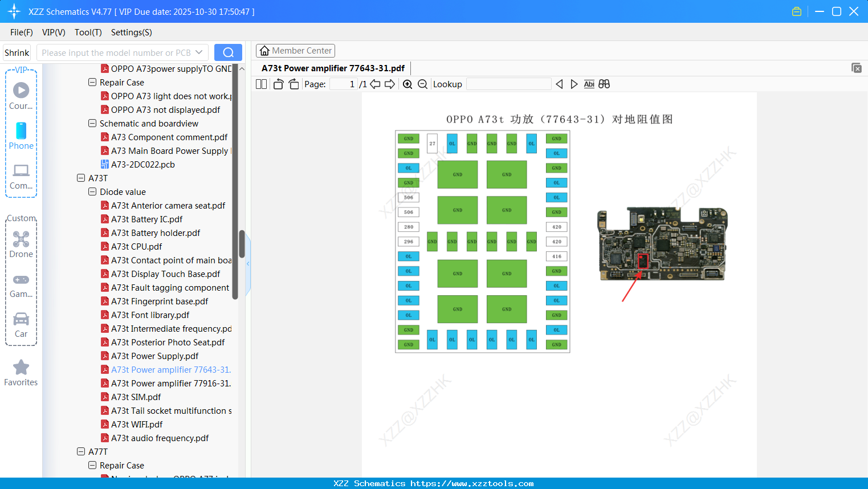868x489 pixels.
Task: Select the Phone category
Action: pos(21,136)
